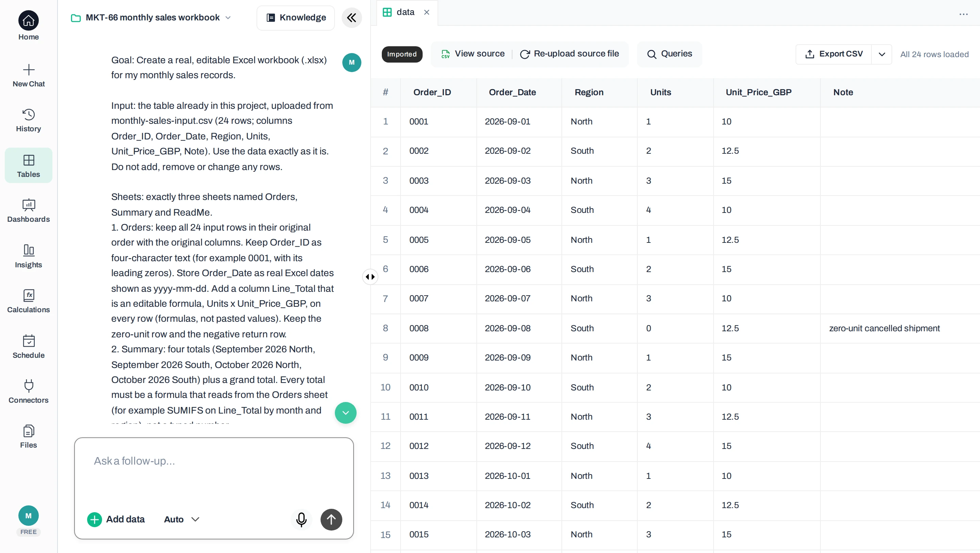The image size is (980, 553).
Task: Click the Imported status badge
Action: (402, 54)
